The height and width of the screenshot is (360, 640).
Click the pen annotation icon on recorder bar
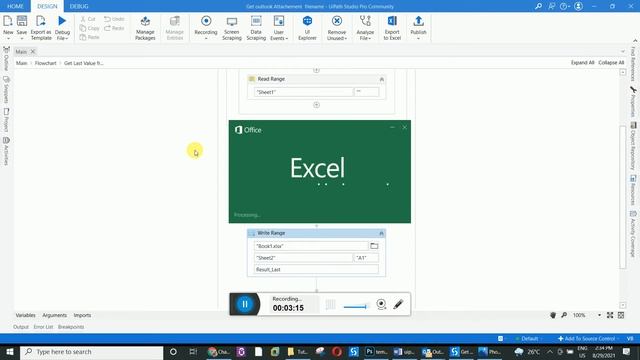[398, 304]
